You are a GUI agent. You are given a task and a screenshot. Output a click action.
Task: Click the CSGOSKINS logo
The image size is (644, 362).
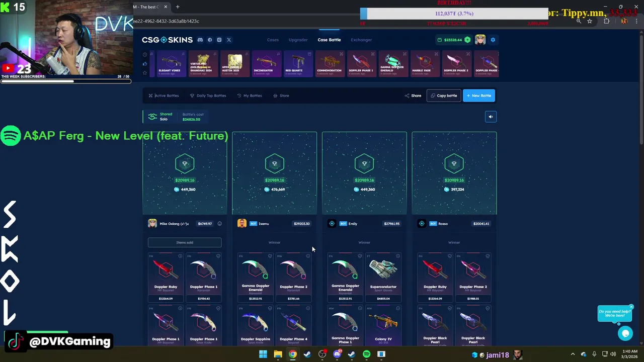(x=167, y=40)
